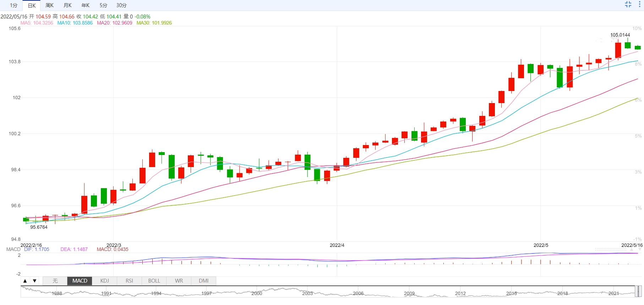Show the RSI indicator
The image size is (644, 305).
click(129, 281)
